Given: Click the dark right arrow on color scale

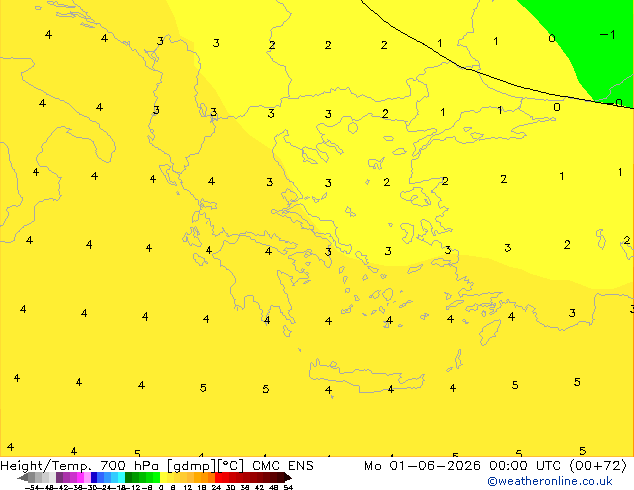Looking at the screenshot, I should coord(288,478).
